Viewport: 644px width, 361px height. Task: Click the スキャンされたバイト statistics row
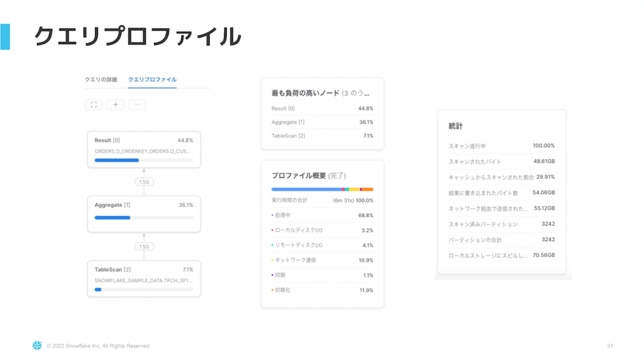501,162
